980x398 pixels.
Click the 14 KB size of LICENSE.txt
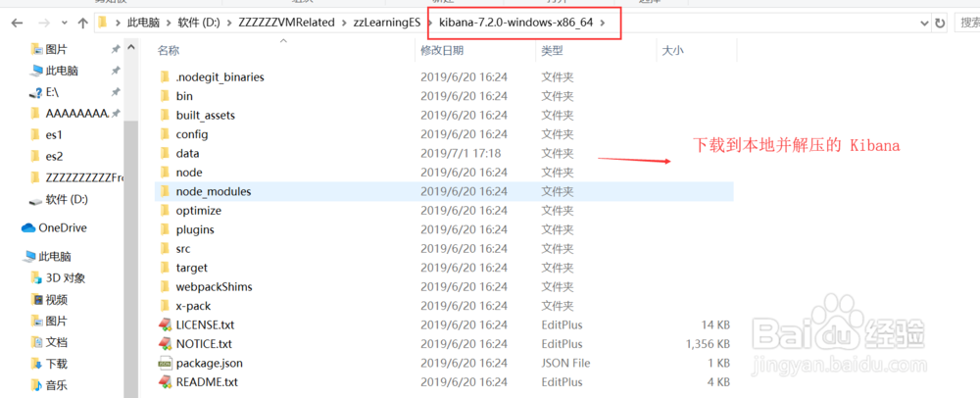(715, 324)
